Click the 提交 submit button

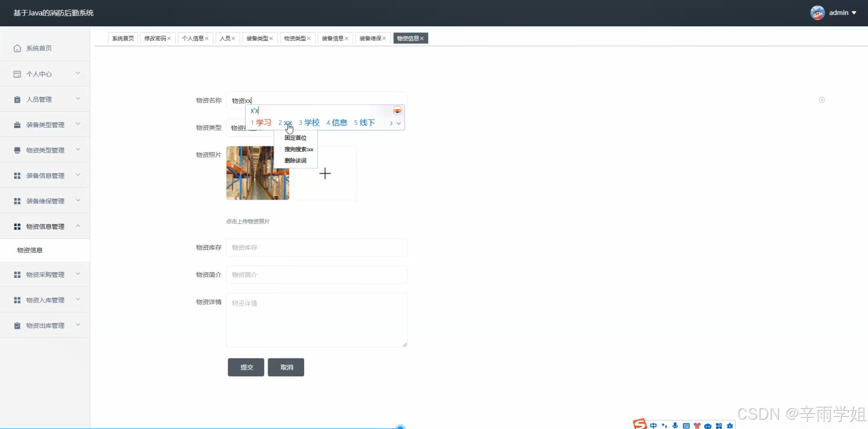[x=246, y=367]
